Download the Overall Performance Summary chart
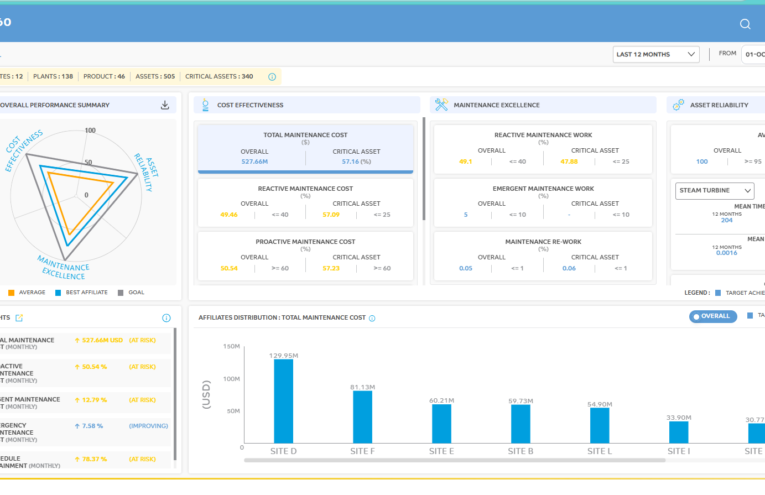The width and height of the screenshot is (765, 495). pos(165,105)
